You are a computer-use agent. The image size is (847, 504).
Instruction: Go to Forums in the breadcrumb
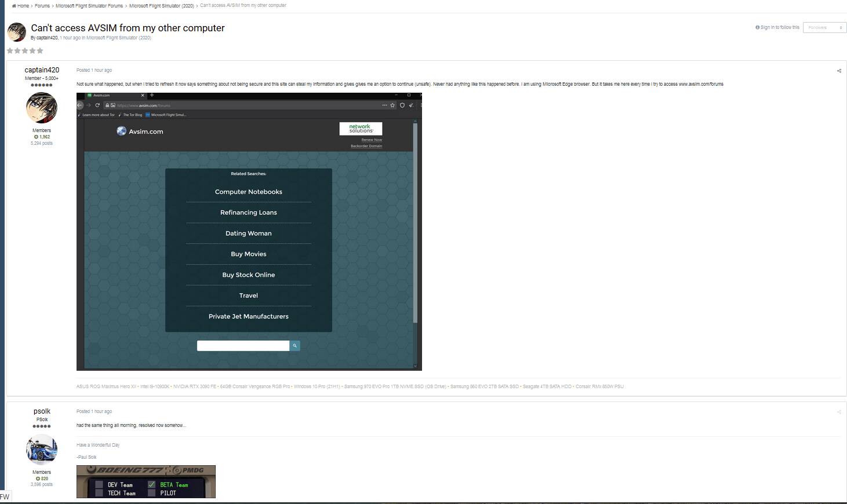42,6
